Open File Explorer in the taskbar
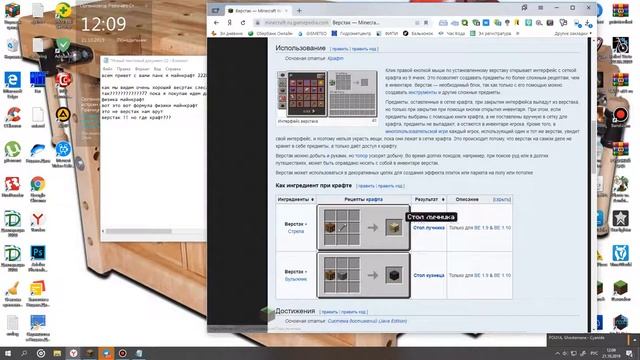Image resolution: width=640 pixels, height=360 pixels. pos(57,353)
